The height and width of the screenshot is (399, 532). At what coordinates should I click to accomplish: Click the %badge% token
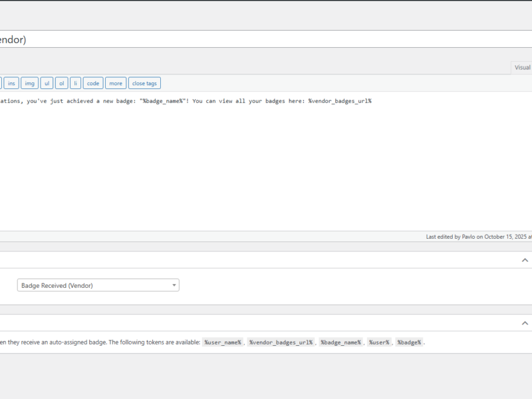[x=409, y=342]
